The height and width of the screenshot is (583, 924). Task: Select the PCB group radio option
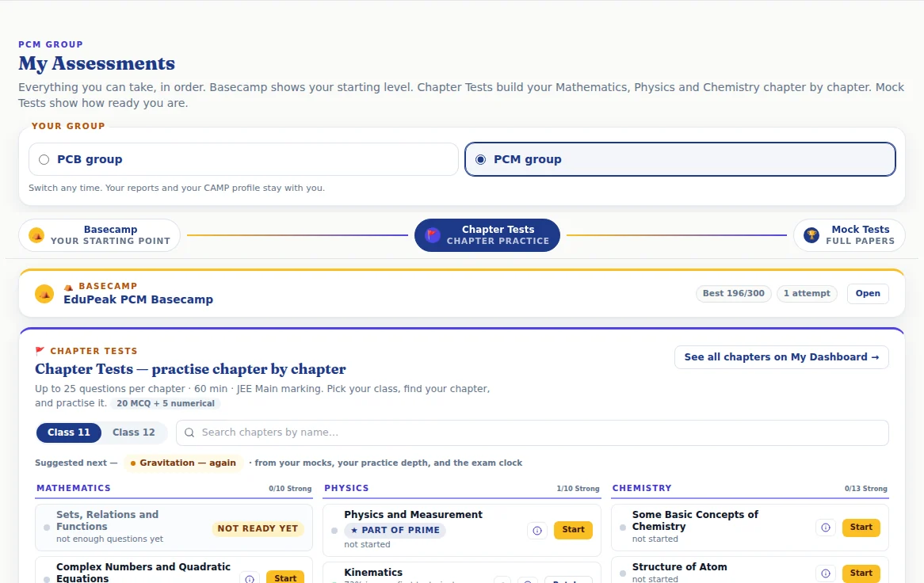pyautogui.click(x=243, y=159)
